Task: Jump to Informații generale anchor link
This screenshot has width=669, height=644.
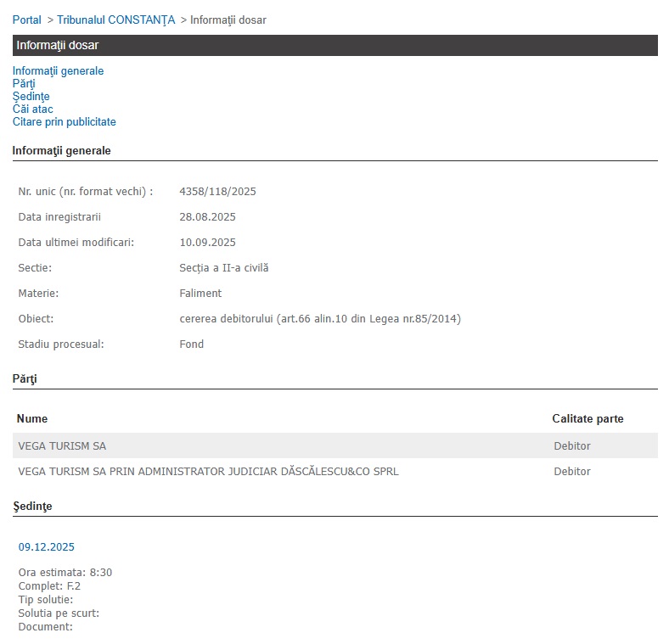Action: 58,70
